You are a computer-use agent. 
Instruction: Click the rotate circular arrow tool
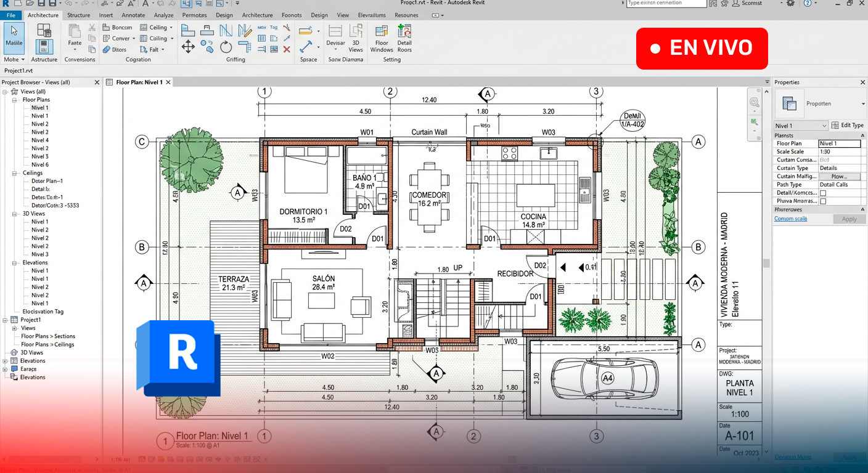(226, 47)
